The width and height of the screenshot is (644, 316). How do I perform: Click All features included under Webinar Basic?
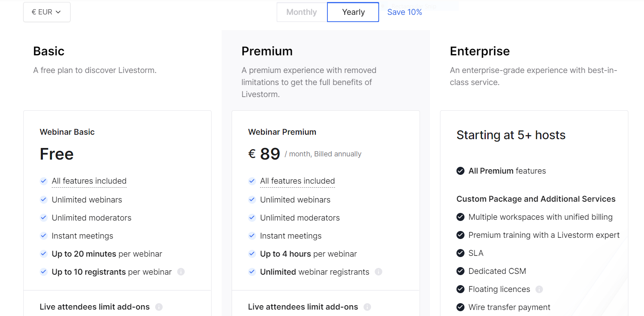click(89, 181)
